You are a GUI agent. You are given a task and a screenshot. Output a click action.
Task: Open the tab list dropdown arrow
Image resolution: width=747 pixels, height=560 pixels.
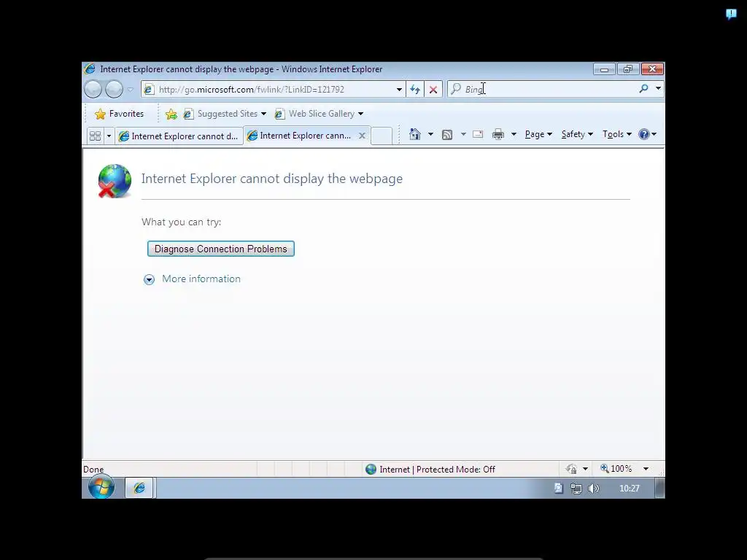[x=109, y=136]
